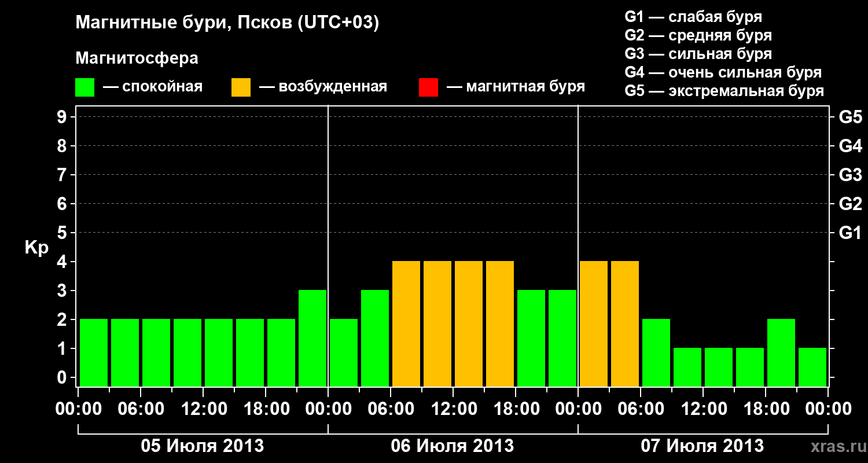Image resolution: width=868 pixels, height=463 pixels.
Task: Select 07 Июля 21:00–00:00 last green bar
Action: pyautogui.click(x=812, y=367)
